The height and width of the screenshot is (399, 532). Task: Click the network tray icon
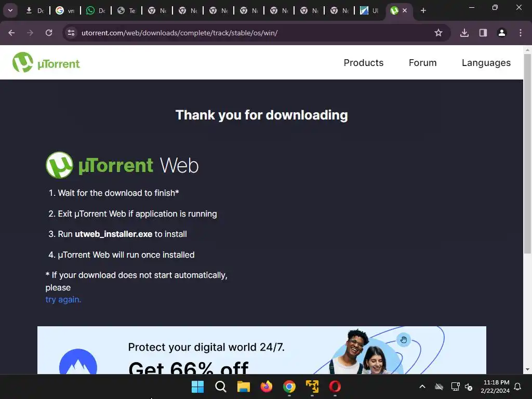coord(455,387)
